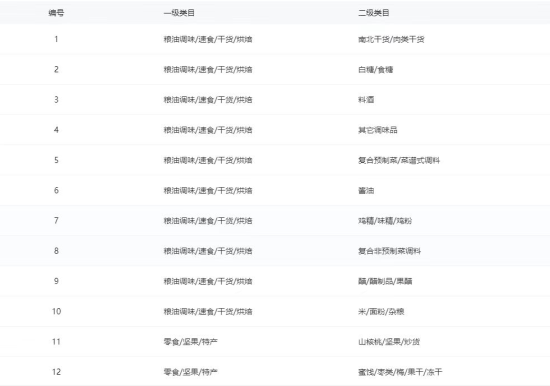Click row number 12 in 编号 column
Viewport: 550px width, 386px height.
pos(56,372)
